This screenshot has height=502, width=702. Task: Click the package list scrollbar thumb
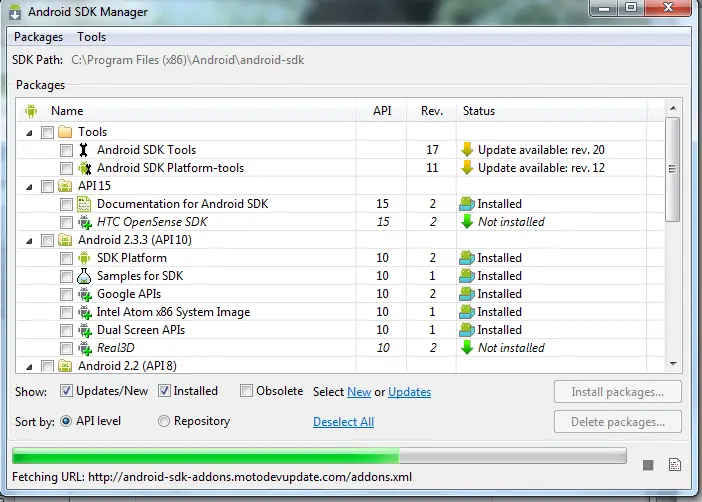coord(672,169)
